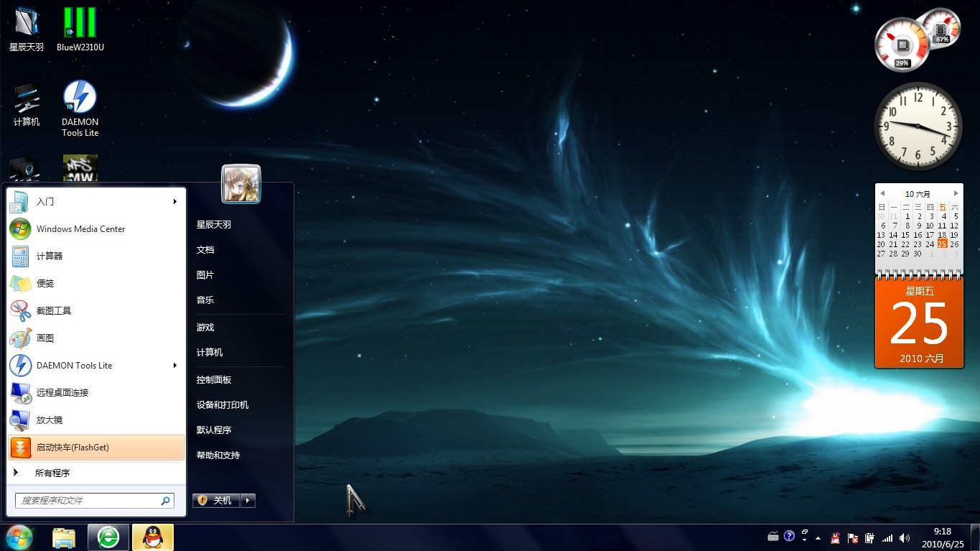
Task: Open the Start orb on the taskbar
Action: click(19, 537)
